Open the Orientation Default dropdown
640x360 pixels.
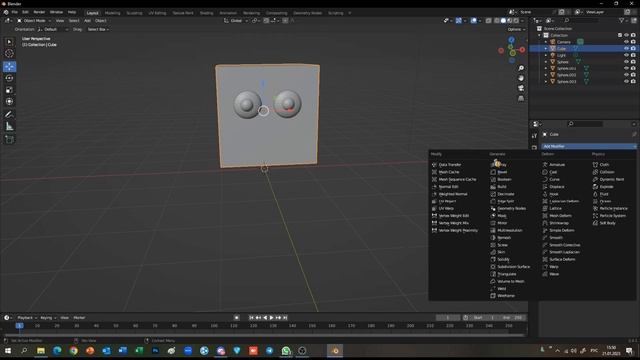pyautogui.click(x=53, y=29)
